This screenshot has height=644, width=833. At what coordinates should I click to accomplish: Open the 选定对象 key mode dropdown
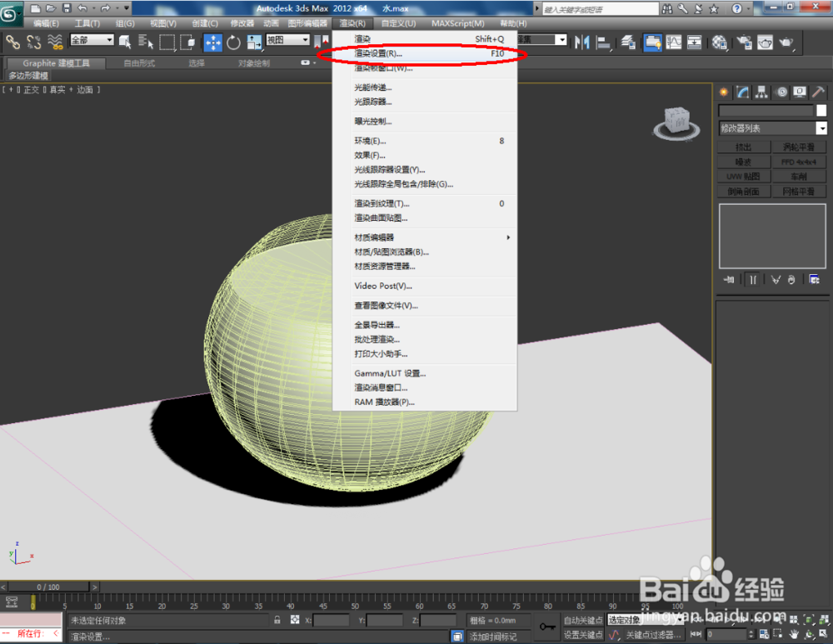pyautogui.click(x=645, y=620)
